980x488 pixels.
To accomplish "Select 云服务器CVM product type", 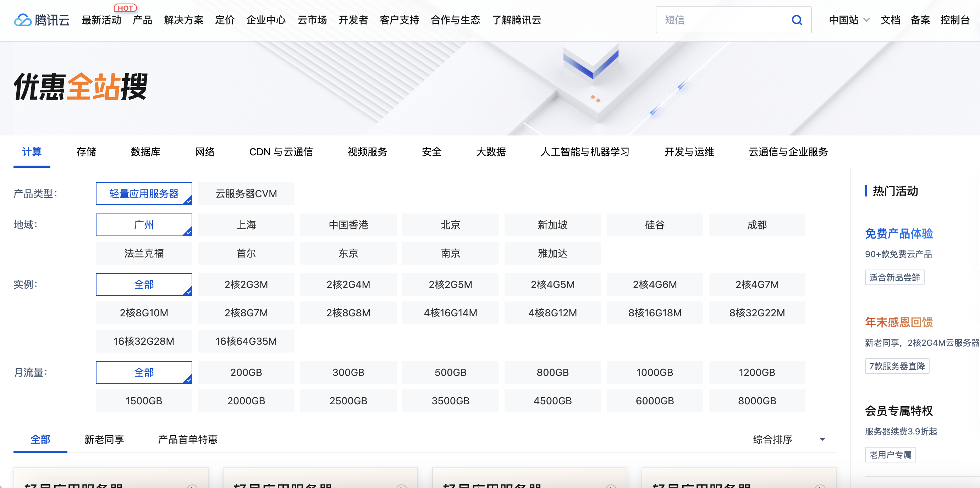I will tap(246, 194).
